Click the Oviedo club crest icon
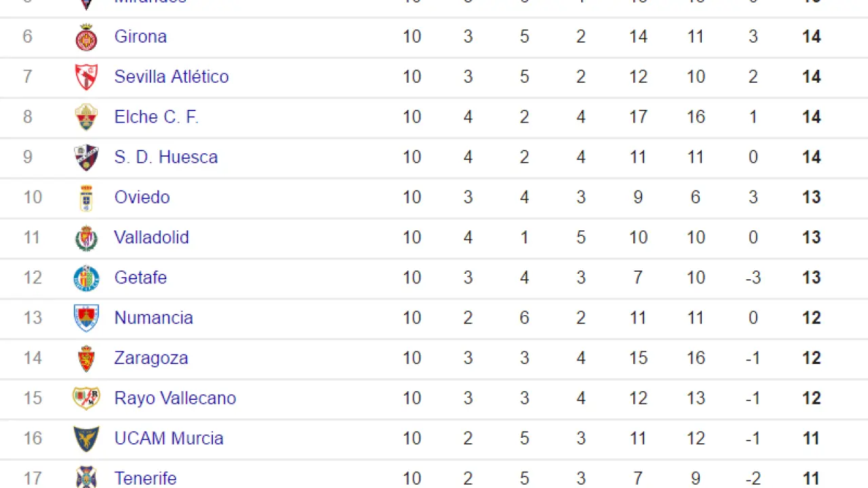This screenshot has height=488, width=868. 86,197
